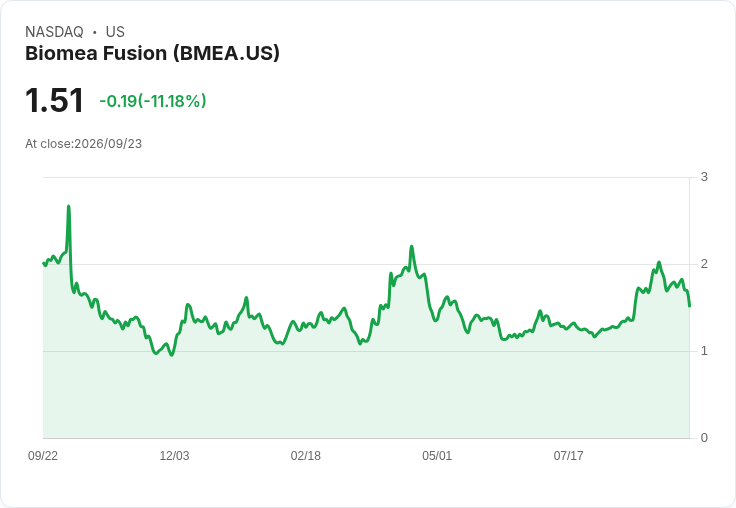Viewport: 736px width, 508px height.
Task: Click the dot separator between NASDAQ and US
Action: click(x=94, y=32)
